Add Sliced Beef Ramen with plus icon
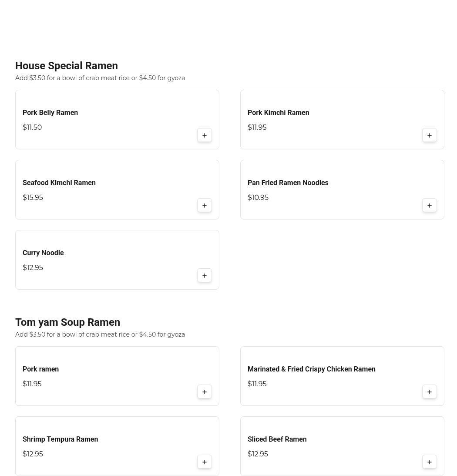The width and height of the screenshot is (457, 476). tap(430, 462)
